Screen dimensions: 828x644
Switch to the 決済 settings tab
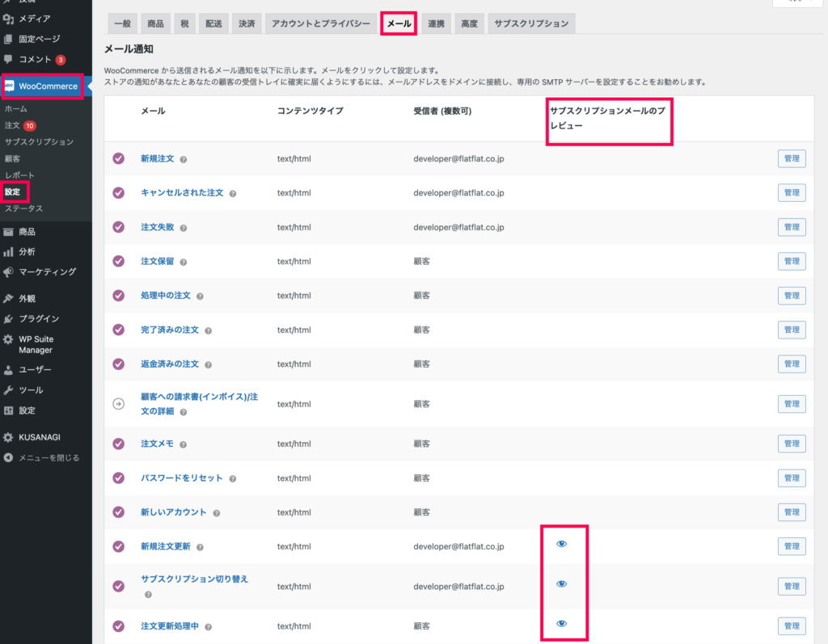pyautogui.click(x=246, y=24)
